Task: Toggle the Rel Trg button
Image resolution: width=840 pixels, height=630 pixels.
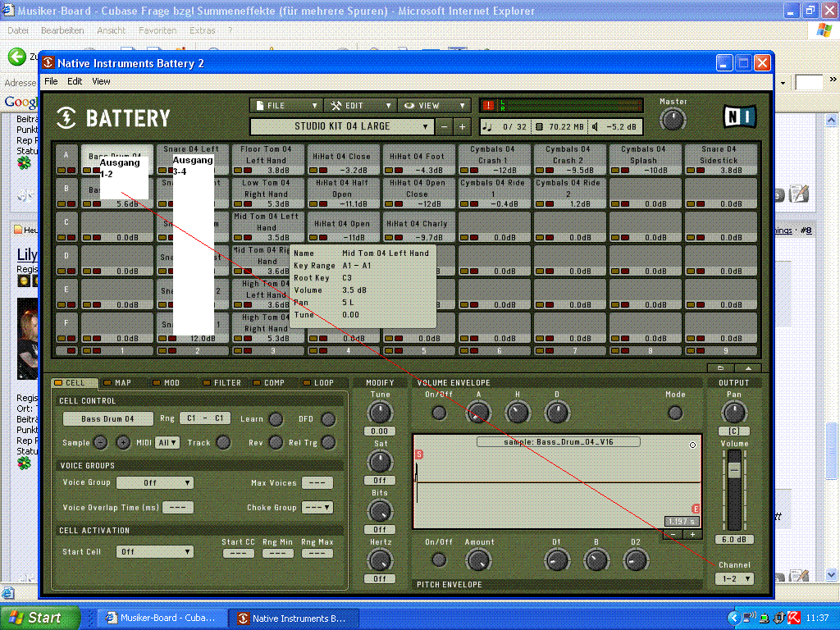Action: coord(328,442)
